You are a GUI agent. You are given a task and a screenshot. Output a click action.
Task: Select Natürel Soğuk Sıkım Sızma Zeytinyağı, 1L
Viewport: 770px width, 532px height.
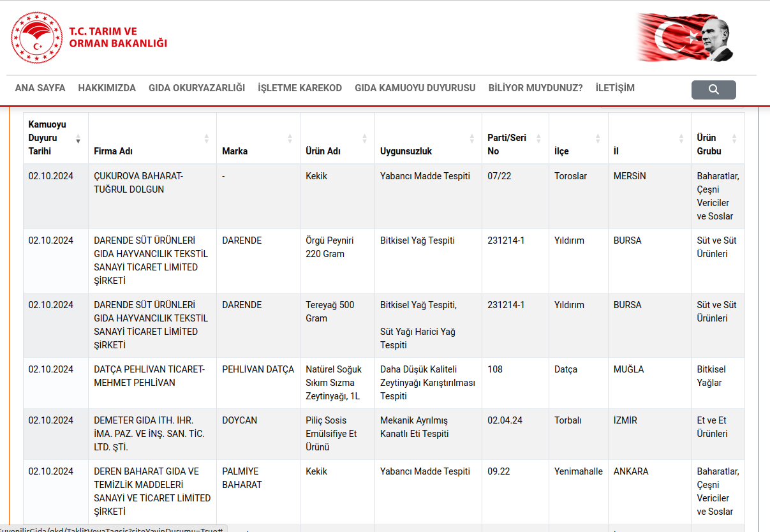[x=334, y=383]
